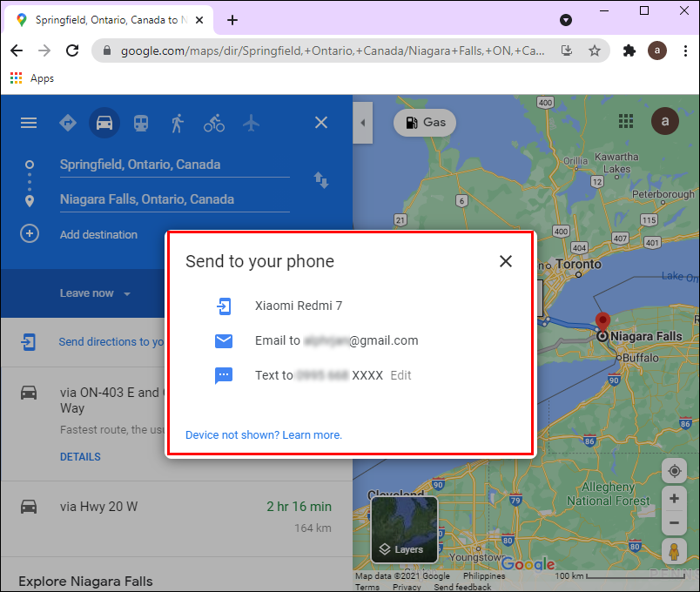Edit the text phone number
The height and width of the screenshot is (592, 700).
(x=400, y=375)
